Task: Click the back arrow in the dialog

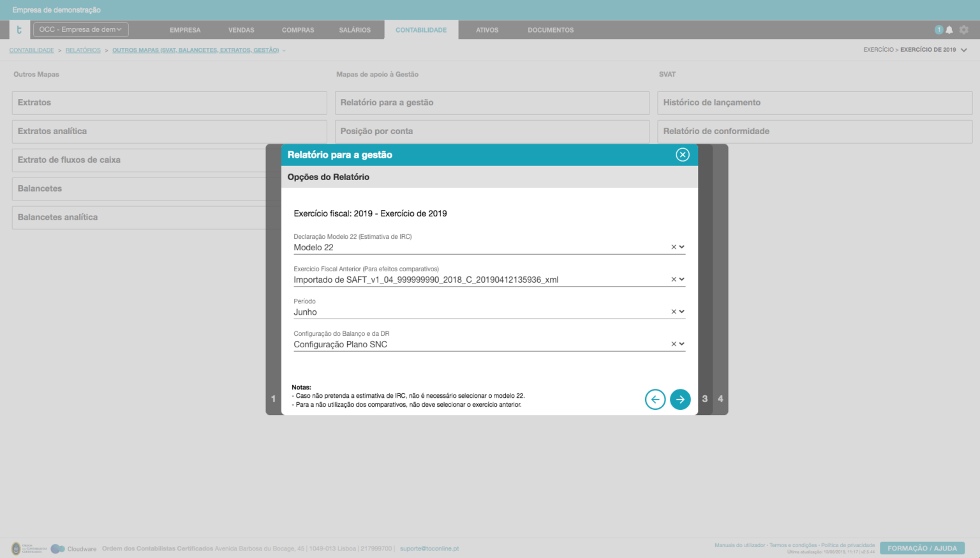Action: point(655,399)
